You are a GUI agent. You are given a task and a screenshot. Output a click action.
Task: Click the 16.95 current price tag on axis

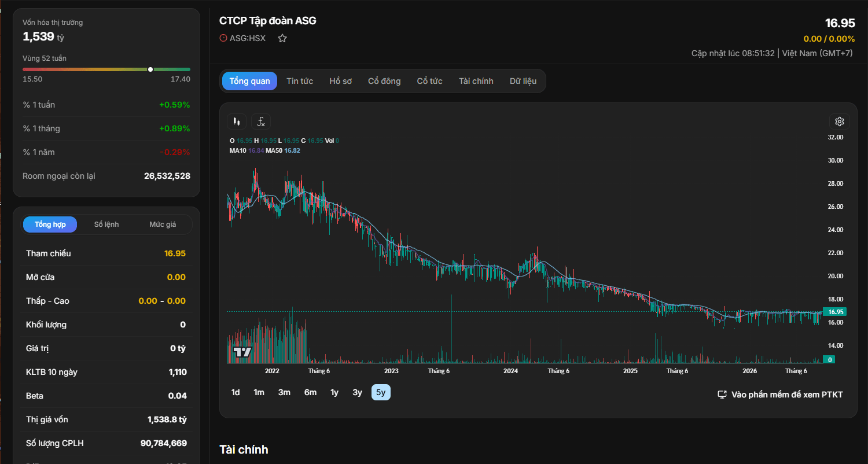point(836,312)
